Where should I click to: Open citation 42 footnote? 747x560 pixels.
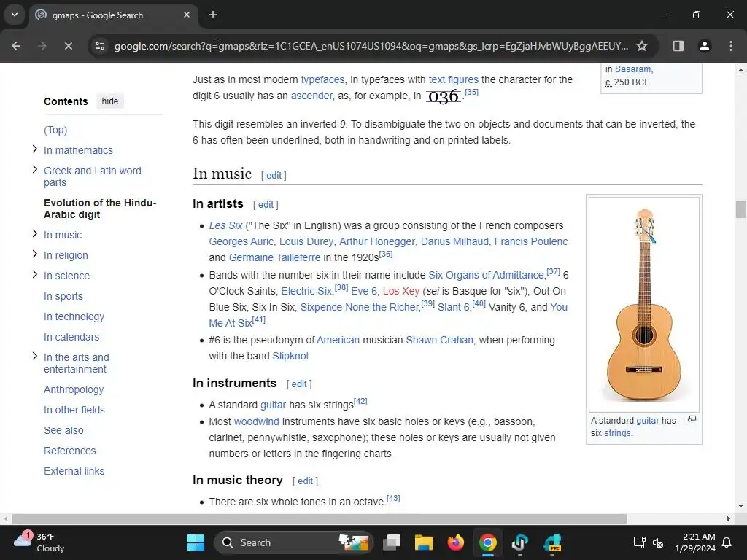click(x=360, y=402)
